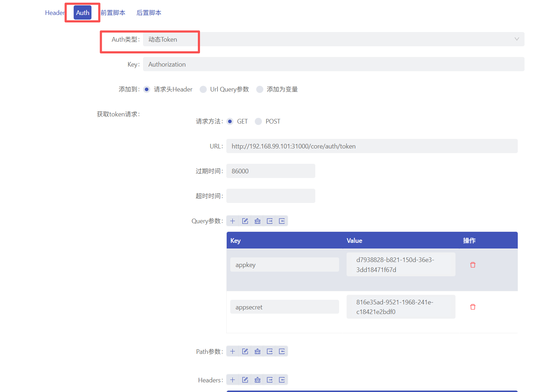The image size is (553, 392).
Task: Choose POST as the request method
Action: click(258, 121)
